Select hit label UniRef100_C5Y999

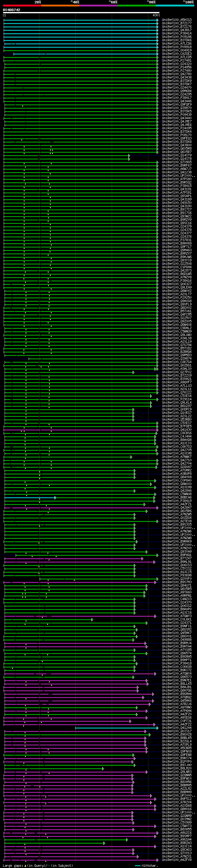click(x=177, y=822)
